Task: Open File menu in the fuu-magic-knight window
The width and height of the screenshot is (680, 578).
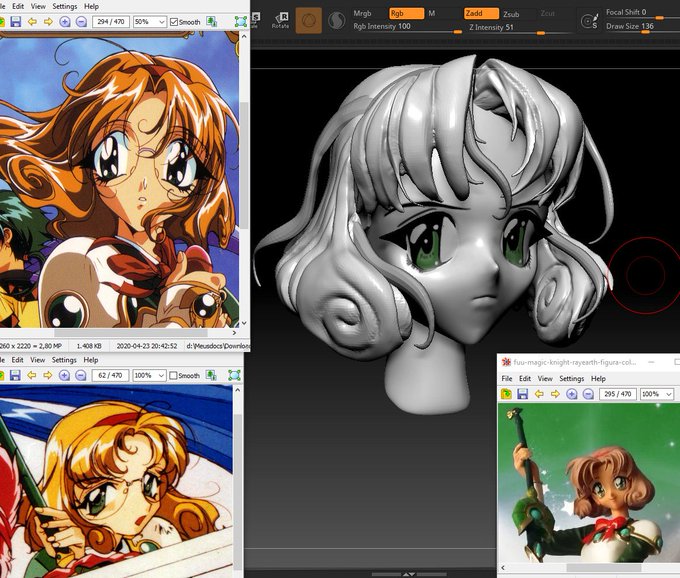Action: (507, 378)
